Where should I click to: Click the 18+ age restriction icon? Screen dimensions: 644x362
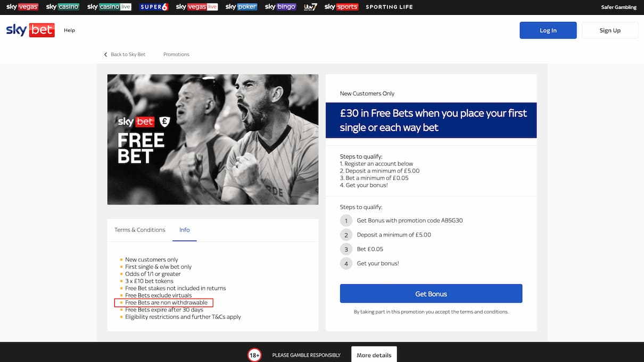254,355
